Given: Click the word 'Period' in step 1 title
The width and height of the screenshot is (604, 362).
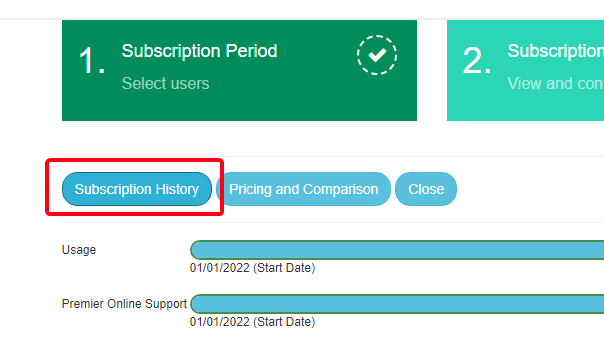Looking at the screenshot, I should coord(252,51).
